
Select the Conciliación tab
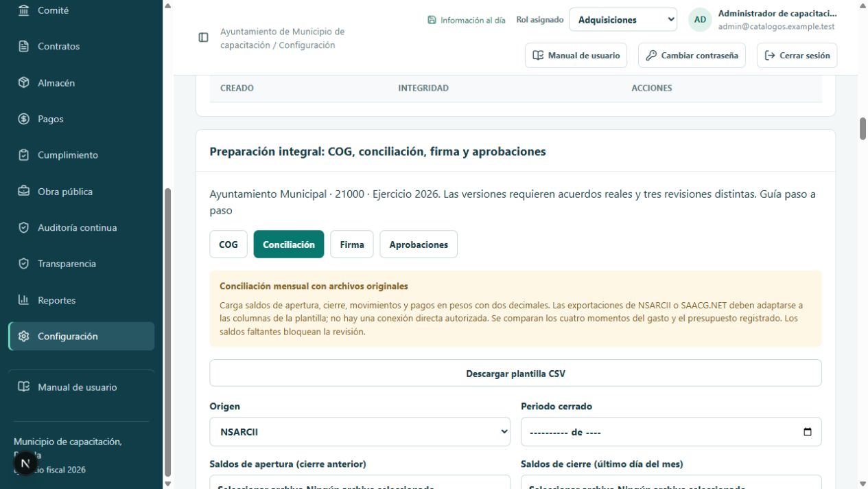point(288,244)
